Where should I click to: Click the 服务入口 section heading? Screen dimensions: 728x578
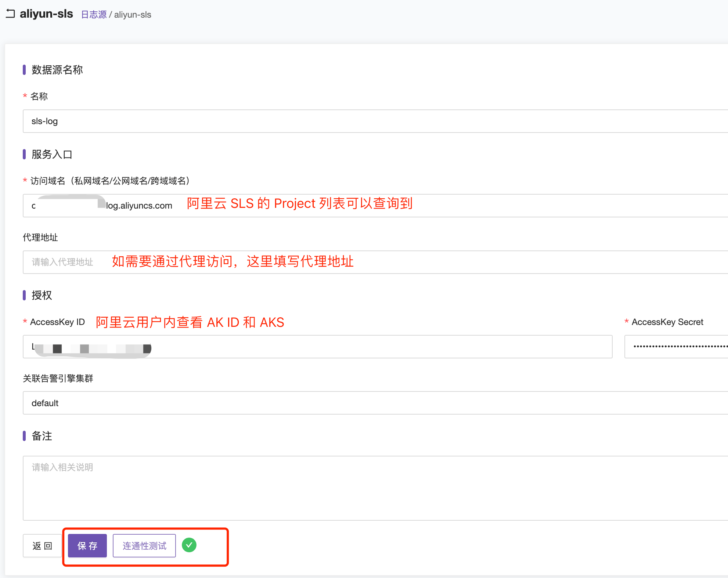[x=52, y=154]
